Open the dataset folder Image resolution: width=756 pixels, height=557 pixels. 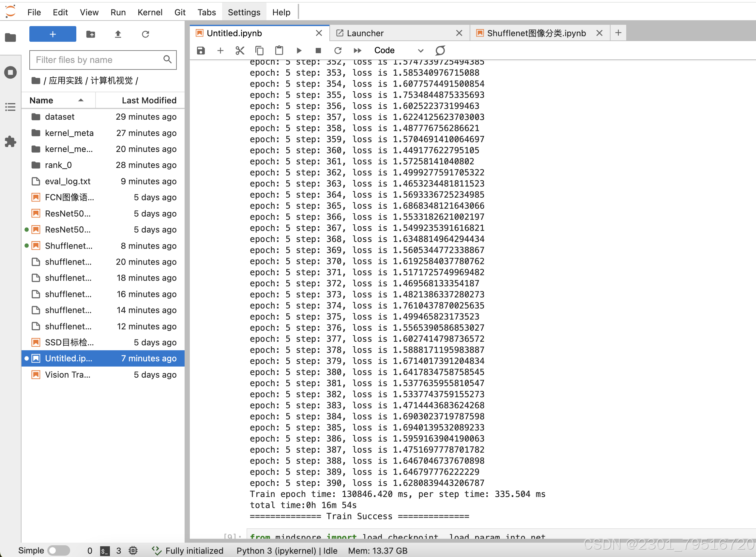tap(60, 117)
